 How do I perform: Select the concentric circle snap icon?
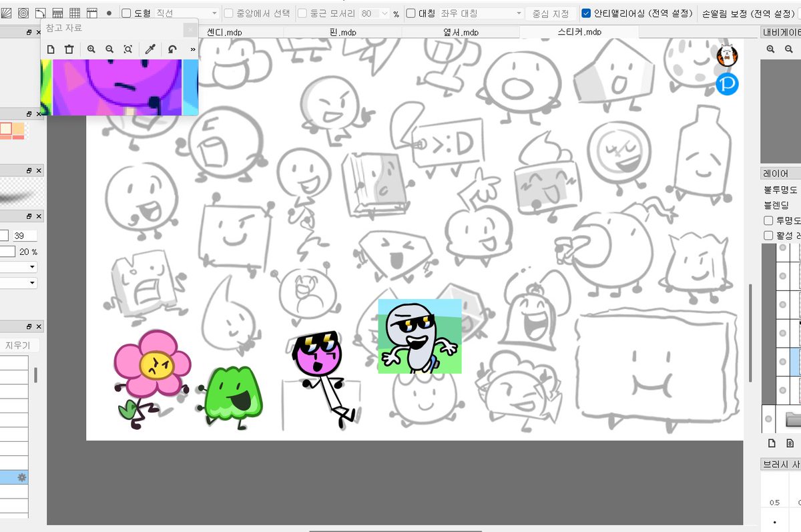[23, 13]
